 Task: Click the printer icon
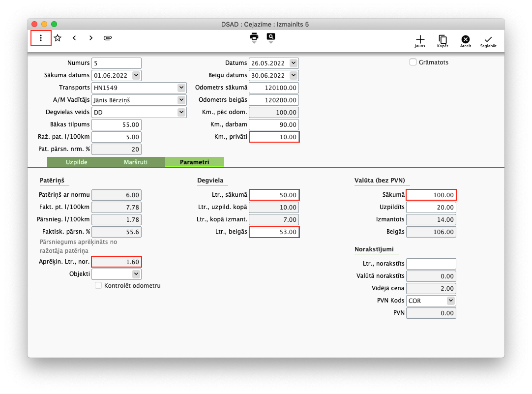254,37
